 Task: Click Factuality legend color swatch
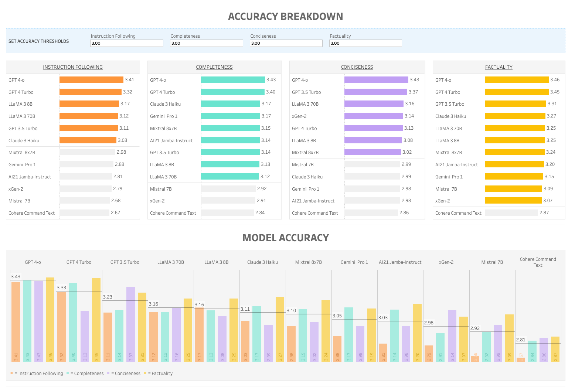point(145,374)
